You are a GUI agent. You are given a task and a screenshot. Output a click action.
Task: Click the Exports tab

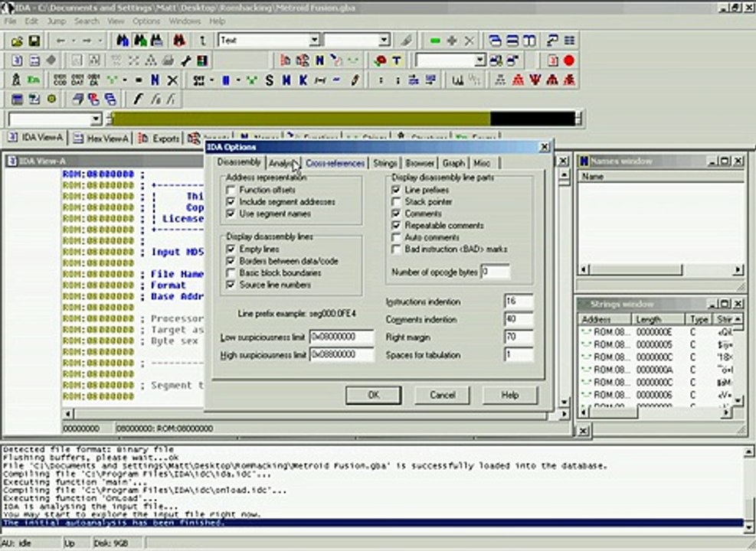click(159, 139)
